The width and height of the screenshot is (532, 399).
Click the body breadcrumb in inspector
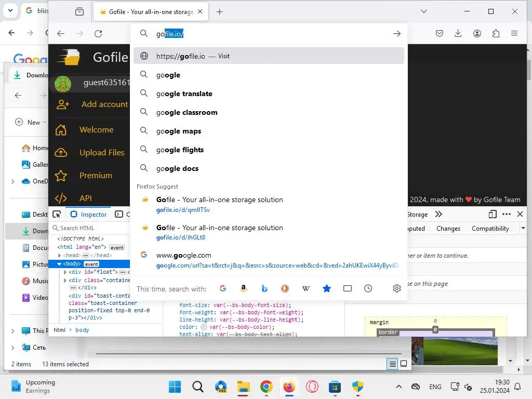(x=82, y=330)
